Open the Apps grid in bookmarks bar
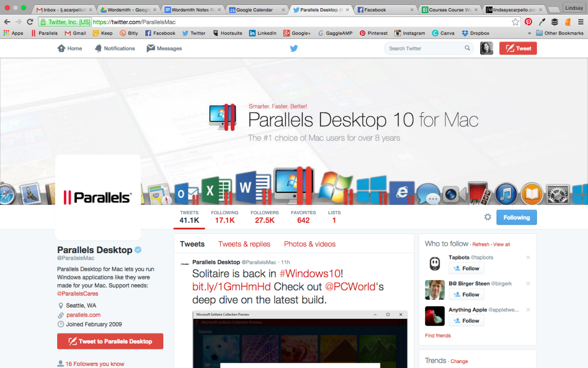Screen dimensions: 588x368 13,33
